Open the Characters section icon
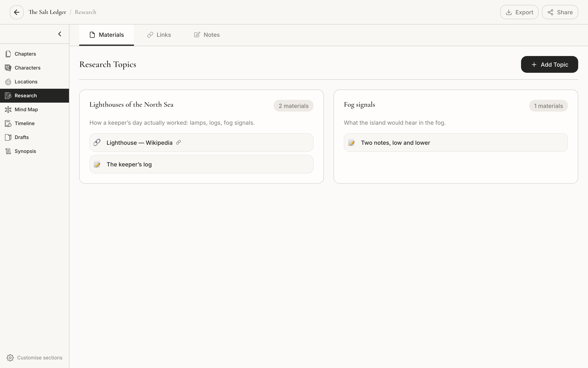This screenshot has height=368, width=588. coord(8,68)
